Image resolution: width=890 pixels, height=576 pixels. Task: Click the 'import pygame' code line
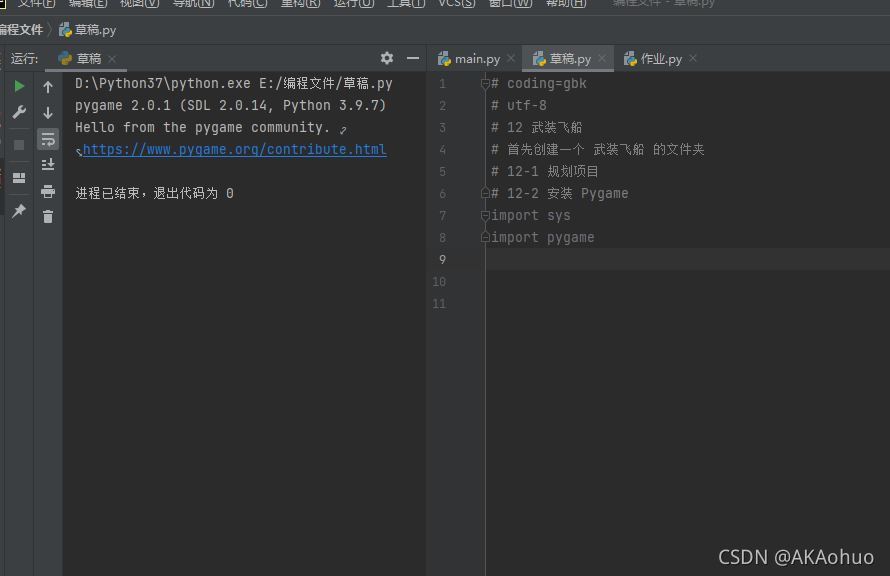(543, 237)
